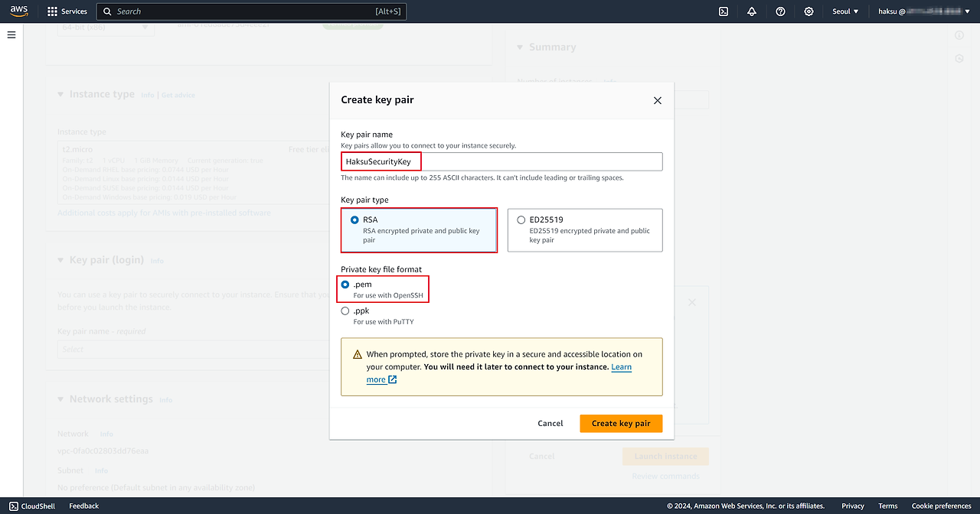Open CloudShell in the footer bar
This screenshot has width=980, height=514.
coord(32,506)
